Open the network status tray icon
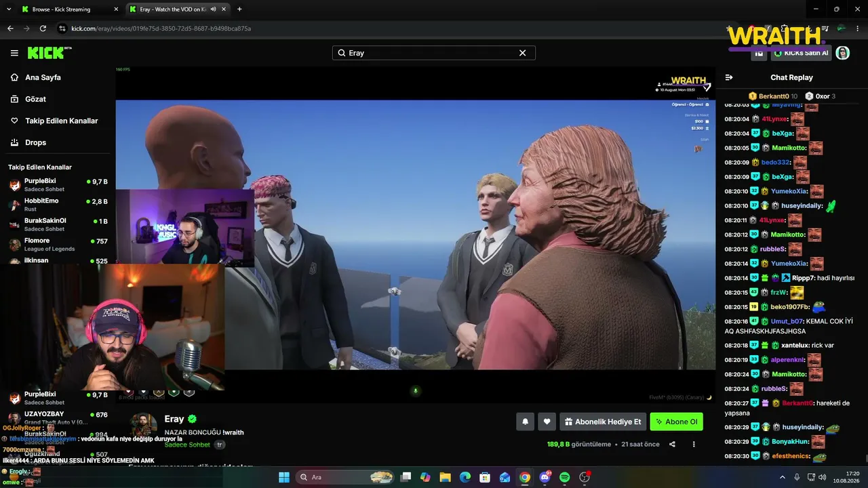868x488 pixels. [x=810, y=477]
